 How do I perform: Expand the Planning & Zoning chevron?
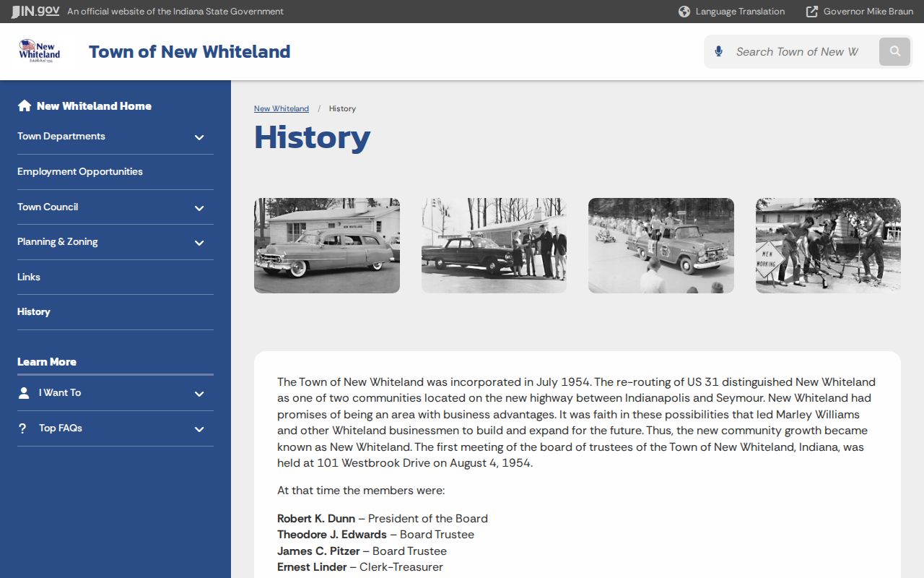click(x=199, y=243)
